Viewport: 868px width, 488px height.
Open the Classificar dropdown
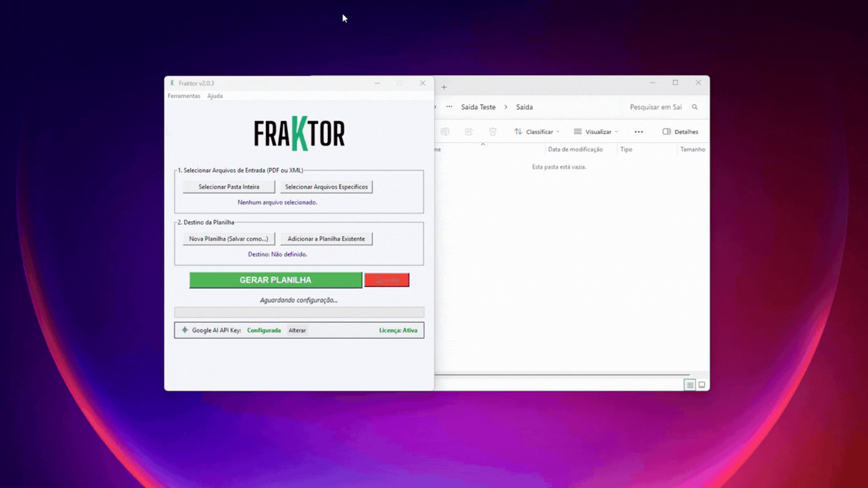pyautogui.click(x=538, y=131)
